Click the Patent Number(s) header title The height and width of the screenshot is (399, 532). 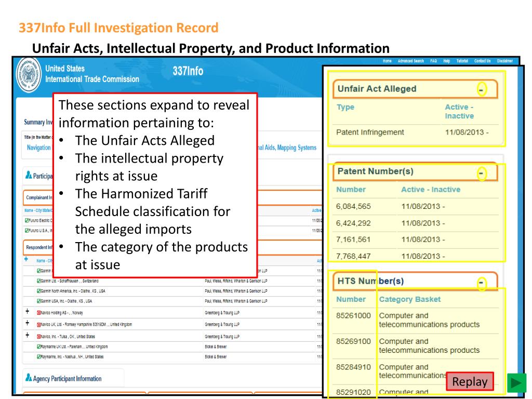pos(375,171)
